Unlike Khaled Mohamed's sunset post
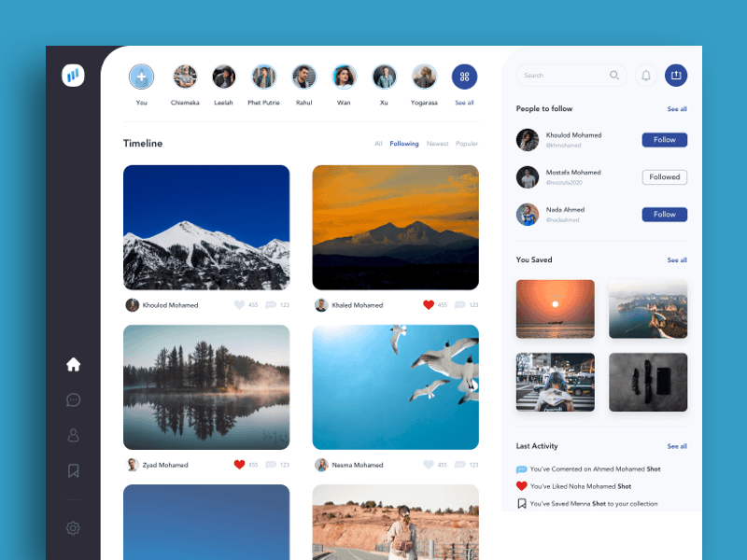 429,305
